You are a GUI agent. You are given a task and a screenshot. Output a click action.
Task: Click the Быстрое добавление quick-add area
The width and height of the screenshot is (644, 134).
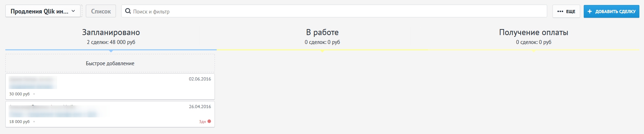110,63
